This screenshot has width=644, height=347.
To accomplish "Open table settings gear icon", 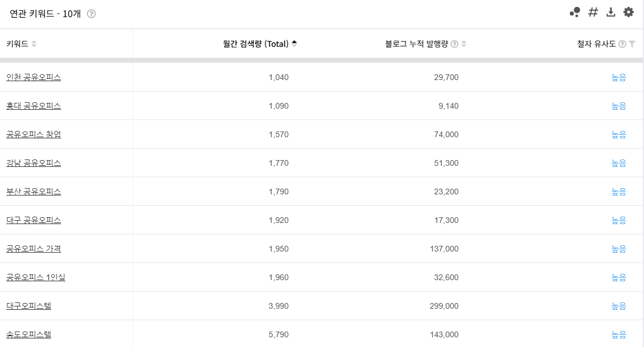I will (x=629, y=13).
